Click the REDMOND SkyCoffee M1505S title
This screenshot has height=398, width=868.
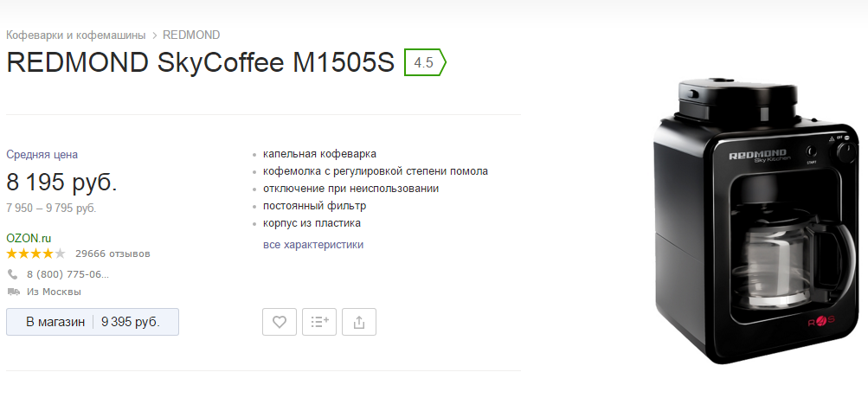tap(201, 62)
